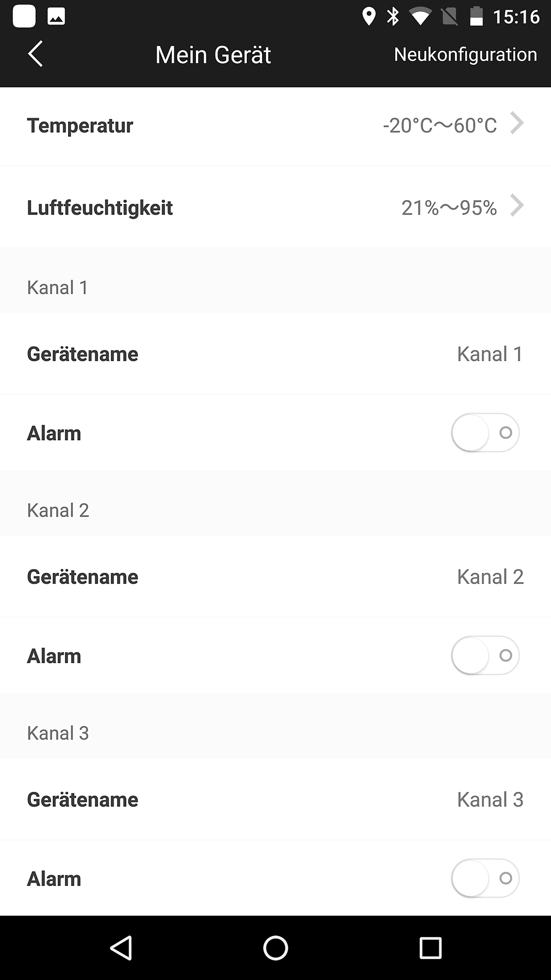
Task: Expand Temperatur range chevron
Action: pyautogui.click(x=517, y=123)
